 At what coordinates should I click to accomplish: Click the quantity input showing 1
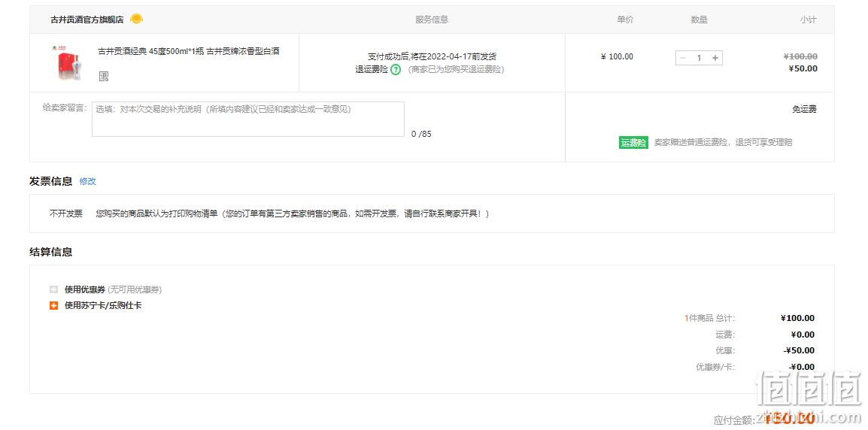point(700,58)
